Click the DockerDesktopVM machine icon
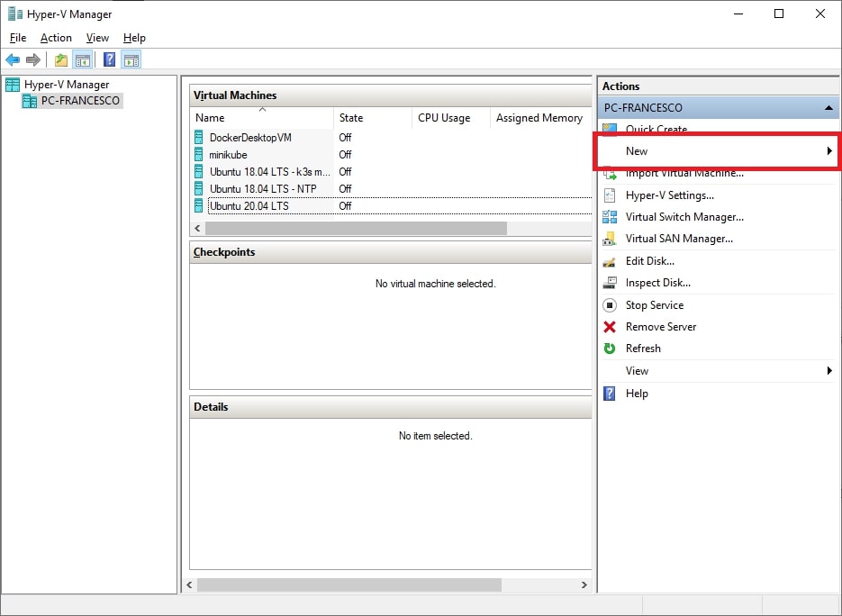 pyautogui.click(x=199, y=137)
